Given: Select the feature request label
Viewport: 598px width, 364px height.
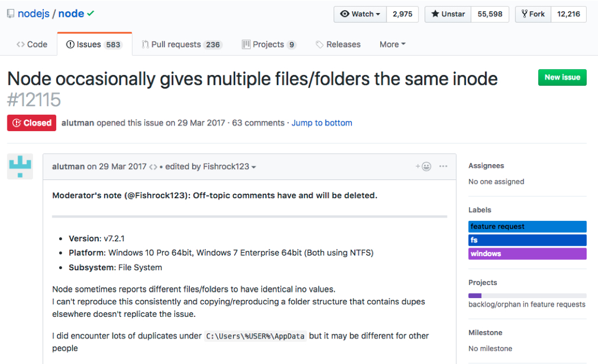Looking at the screenshot, I should (x=527, y=227).
